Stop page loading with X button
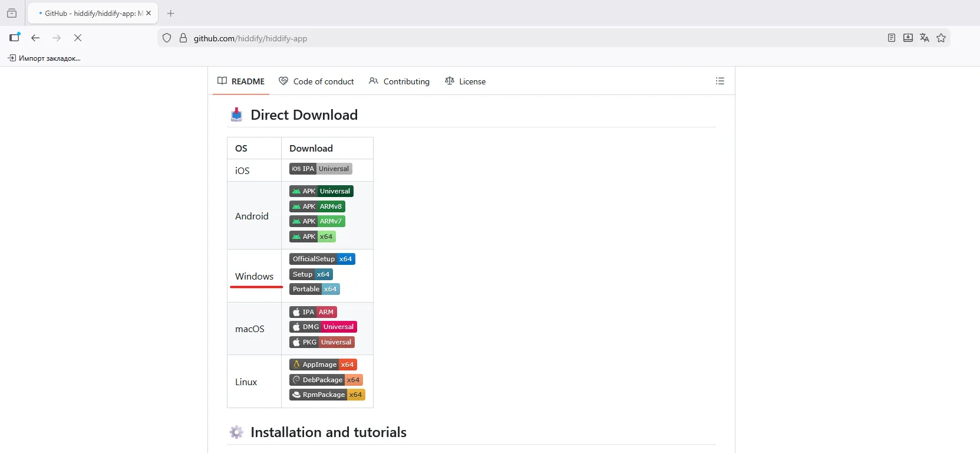980x453 pixels. pyautogui.click(x=78, y=38)
